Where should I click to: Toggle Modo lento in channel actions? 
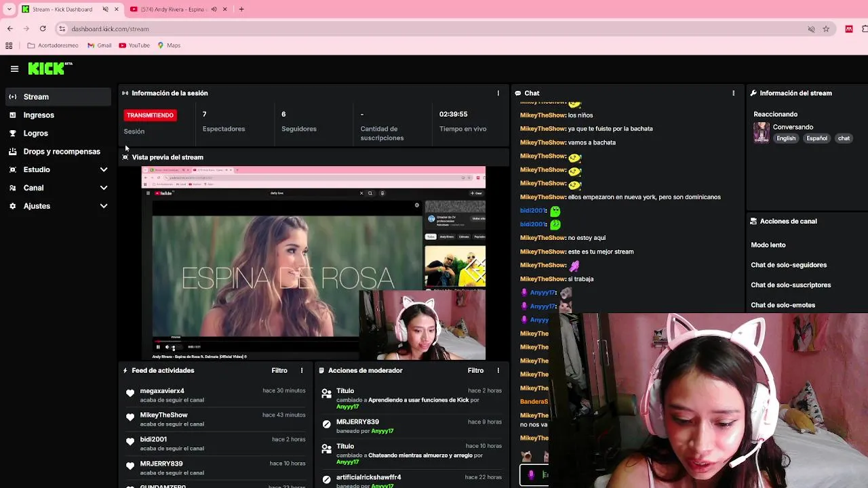(x=768, y=245)
